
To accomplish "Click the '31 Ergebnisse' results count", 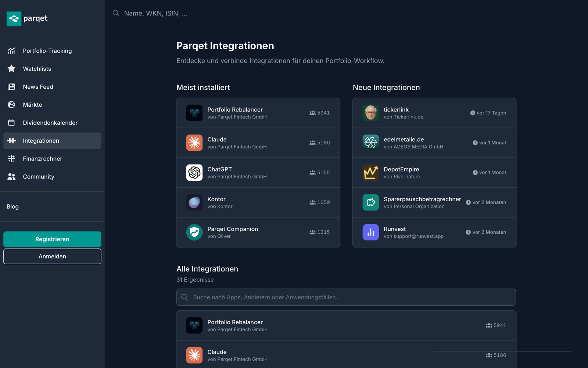I will pyautogui.click(x=195, y=280).
